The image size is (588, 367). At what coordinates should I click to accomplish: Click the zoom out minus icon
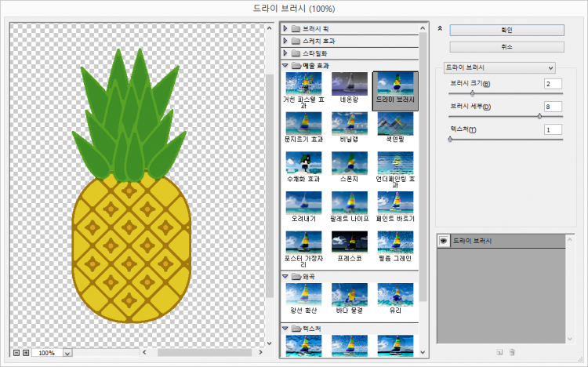(x=16, y=353)
